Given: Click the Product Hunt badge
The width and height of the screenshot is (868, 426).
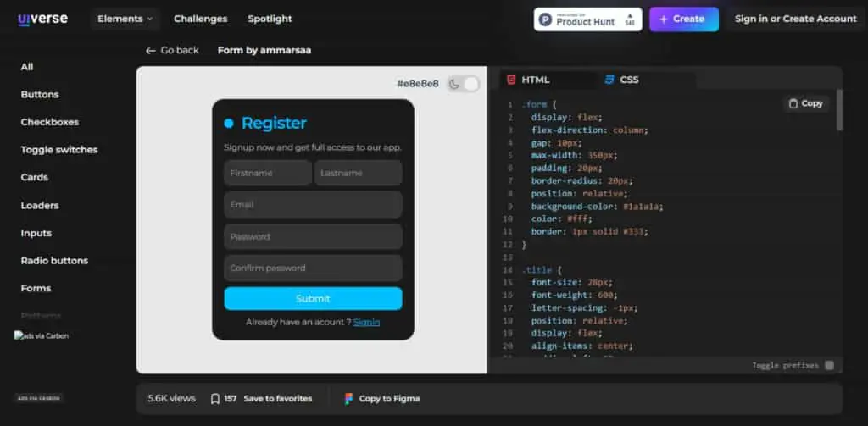Looking at the screenshot, I should point(588,19).
